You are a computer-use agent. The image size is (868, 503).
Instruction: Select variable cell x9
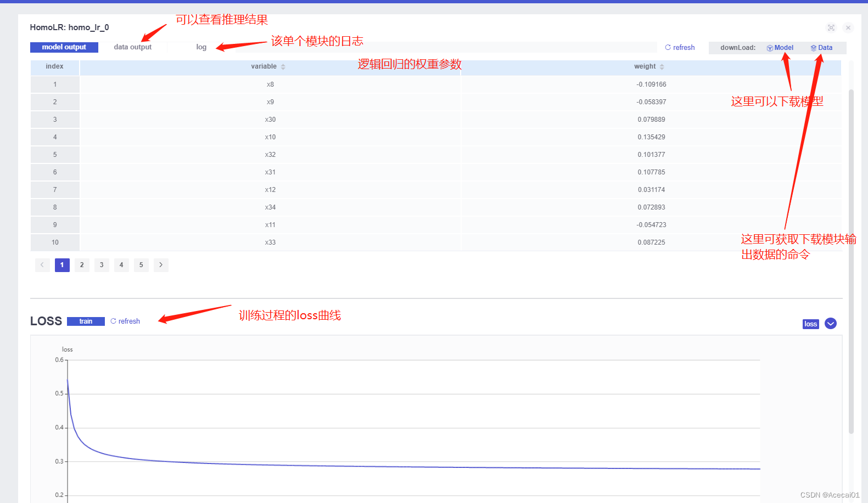coord(270,102)
